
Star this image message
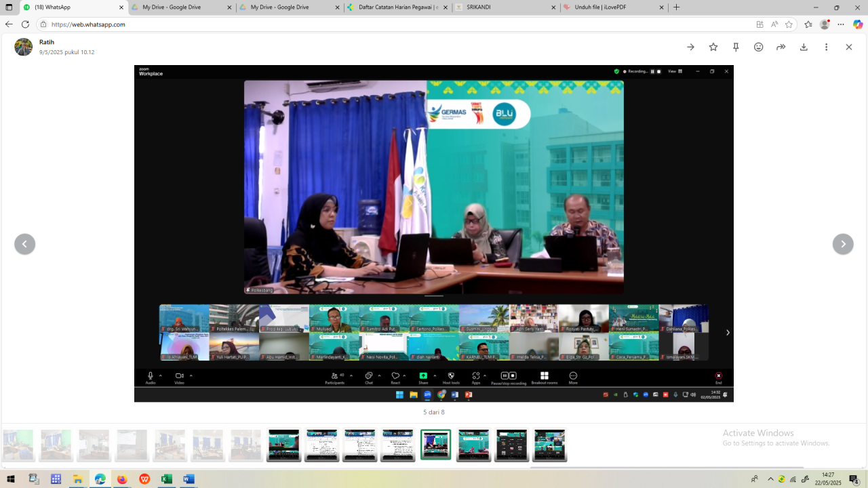pos(713,47)
